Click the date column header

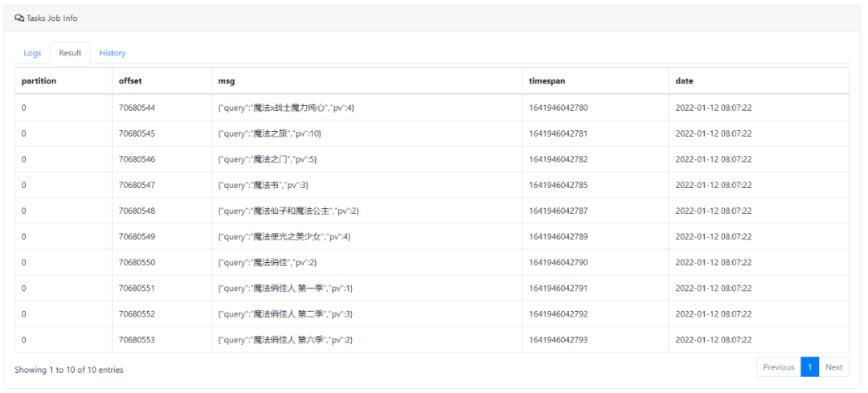click(x=684, y=81)
